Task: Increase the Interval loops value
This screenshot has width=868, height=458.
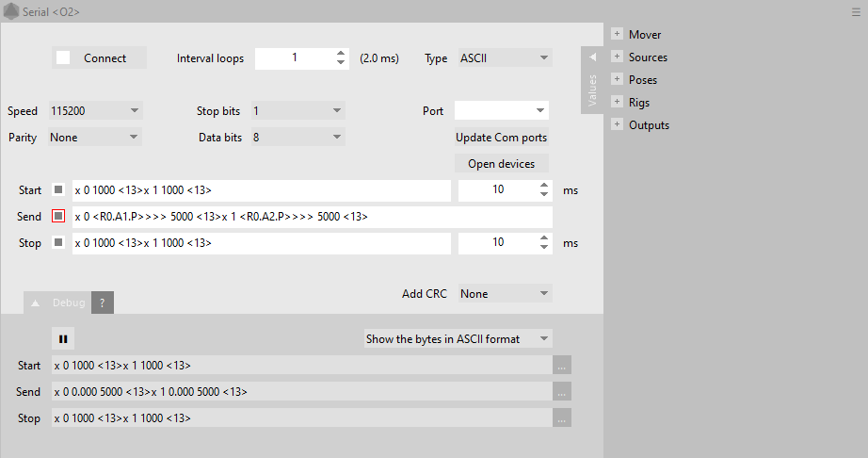Action: (x=341, y=53)
